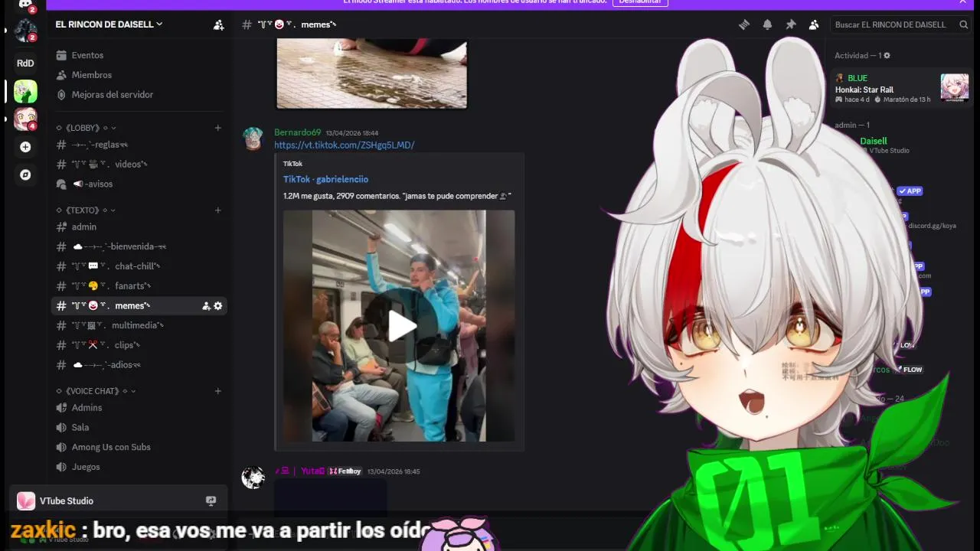Click the Add a Server plus icon
This screenshot has width=980, height=551.
(x=25, y=147)
